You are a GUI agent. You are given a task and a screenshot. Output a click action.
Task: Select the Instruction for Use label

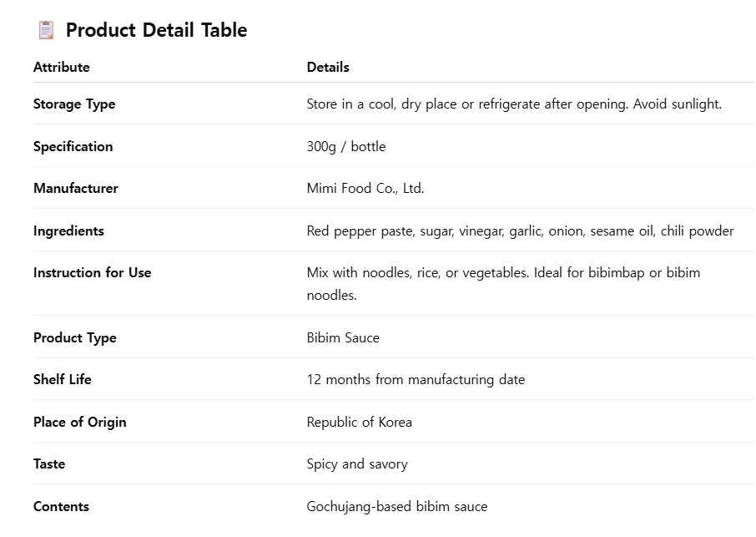pos(92,272)
